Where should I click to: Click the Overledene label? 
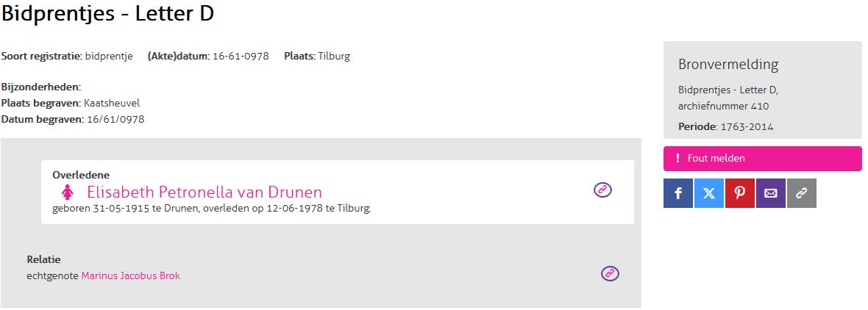pos(81,175)
